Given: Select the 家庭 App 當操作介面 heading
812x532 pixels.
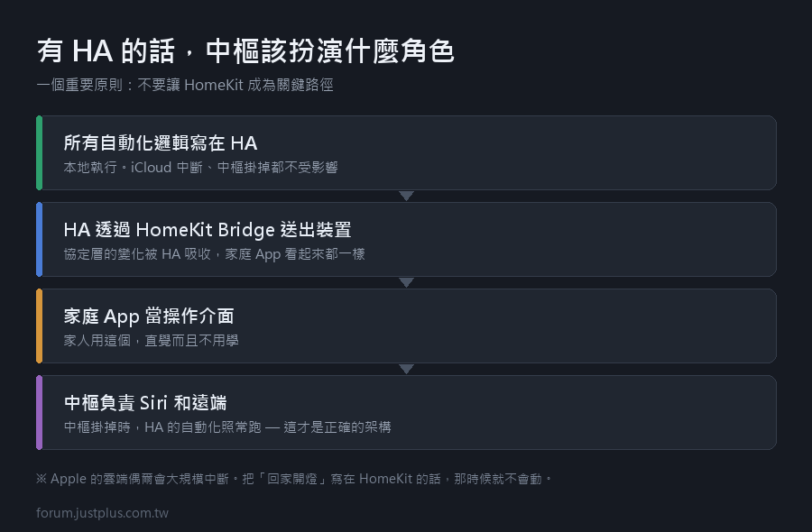Looking at the screenshot, I should point(149,316).
